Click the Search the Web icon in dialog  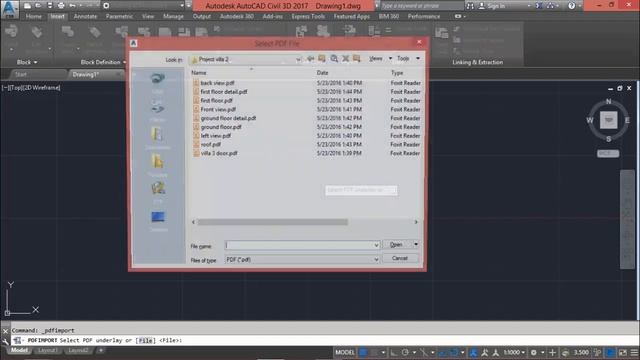334,59
